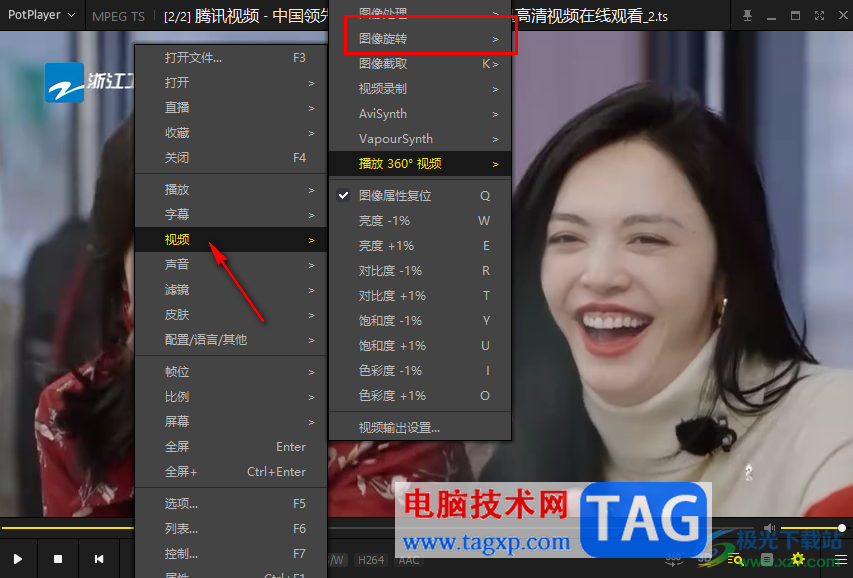This screenshot has height=578, width=853.
Task: Open the 字幕 menu entry
Action: [x=231, y=214]
